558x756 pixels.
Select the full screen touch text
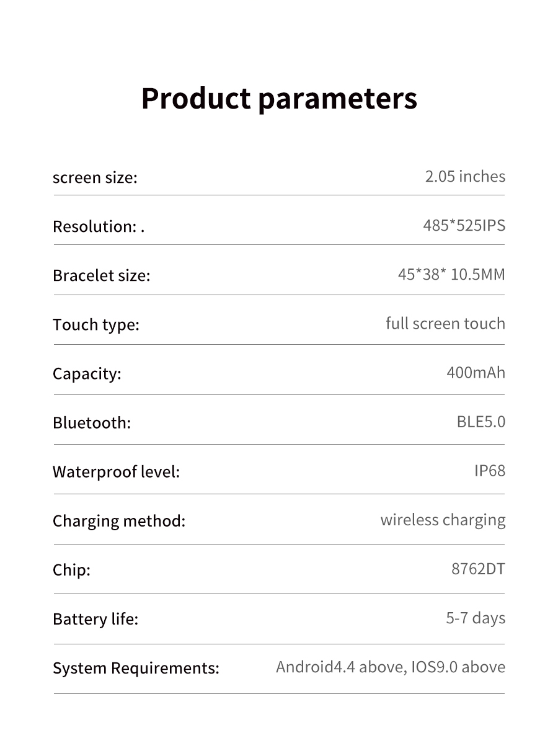(x=445, y=324)
